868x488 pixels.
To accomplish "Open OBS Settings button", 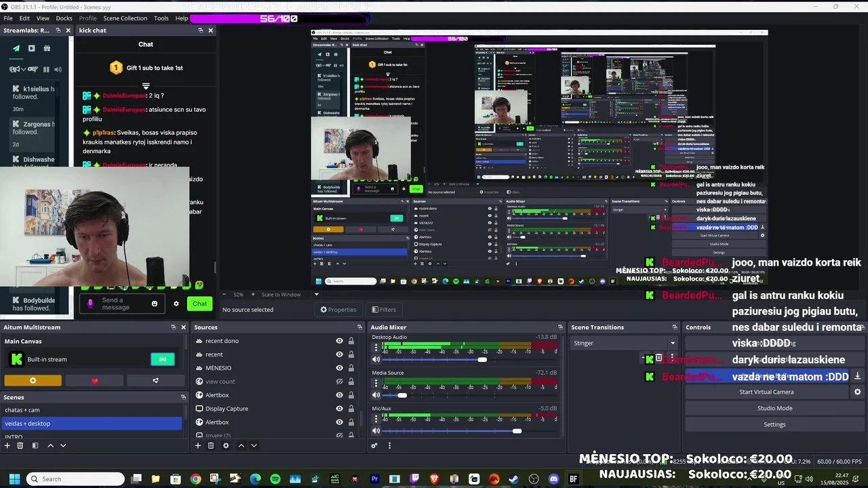I will pos(774,424).
